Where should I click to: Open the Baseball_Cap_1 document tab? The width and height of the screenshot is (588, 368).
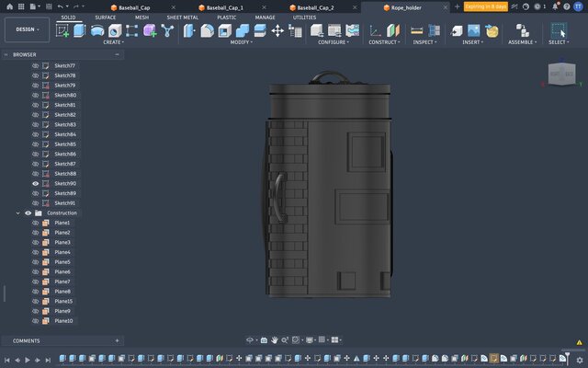click(x=225, y=7)
